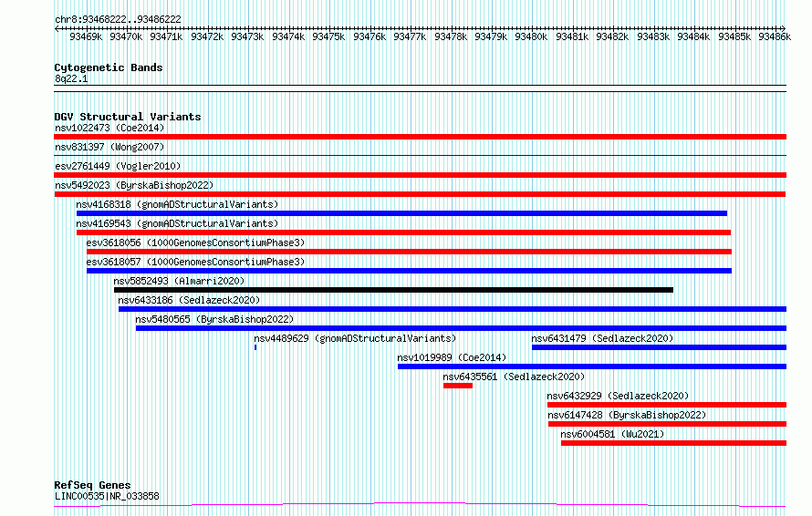Click the 93483k ruler tick label

pyautogui.click(x=653, y=36)
